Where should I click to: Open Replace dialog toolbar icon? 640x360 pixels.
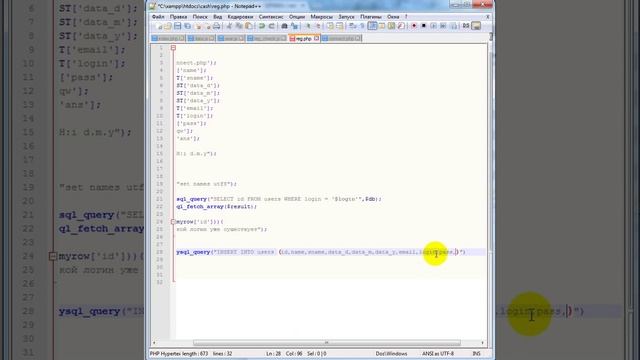pyautogui.click(x=294, y=26)
